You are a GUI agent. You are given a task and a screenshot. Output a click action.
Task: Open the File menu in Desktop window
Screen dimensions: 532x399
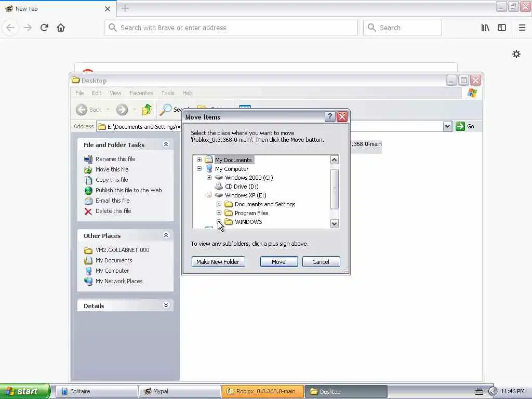click(x=79, y=93)
